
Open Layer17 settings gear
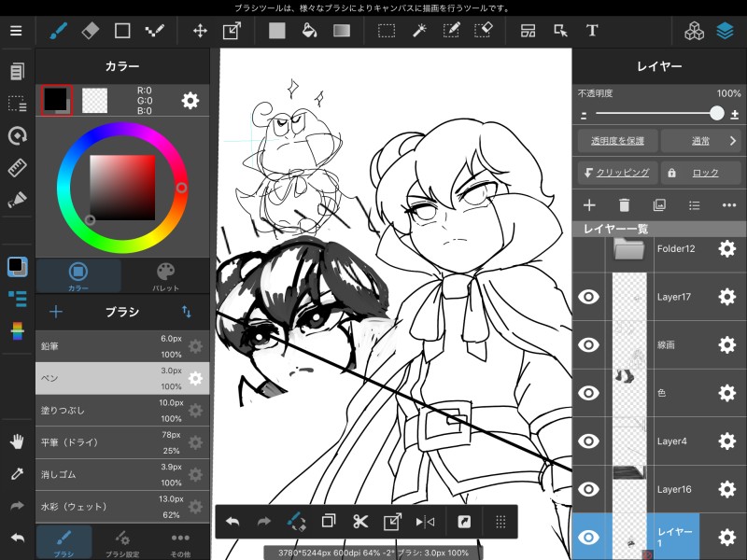coord(727,297)
